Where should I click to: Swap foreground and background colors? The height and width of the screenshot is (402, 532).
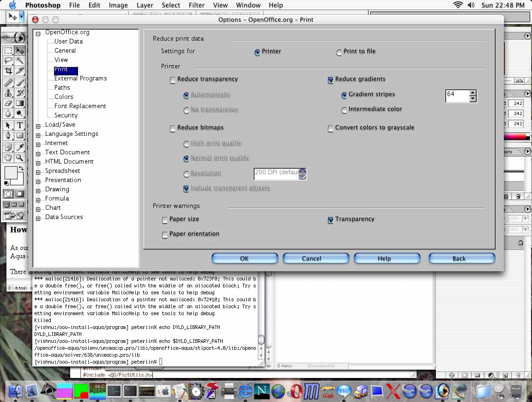pos(21,168)
